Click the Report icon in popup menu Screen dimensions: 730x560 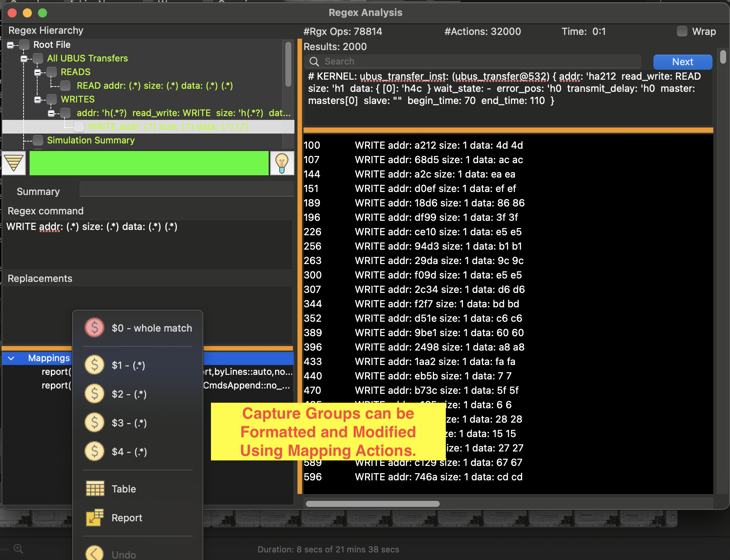(x=95, y=518)
